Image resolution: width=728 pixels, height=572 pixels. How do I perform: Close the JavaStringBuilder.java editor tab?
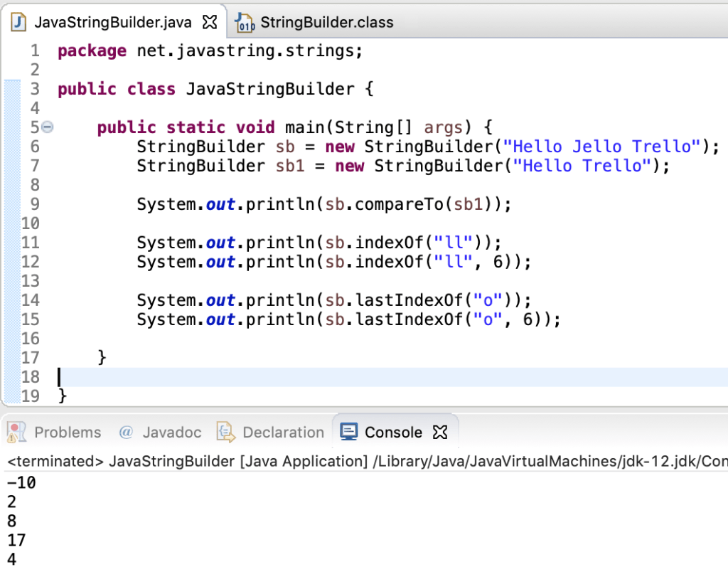[x=210, y=21]
